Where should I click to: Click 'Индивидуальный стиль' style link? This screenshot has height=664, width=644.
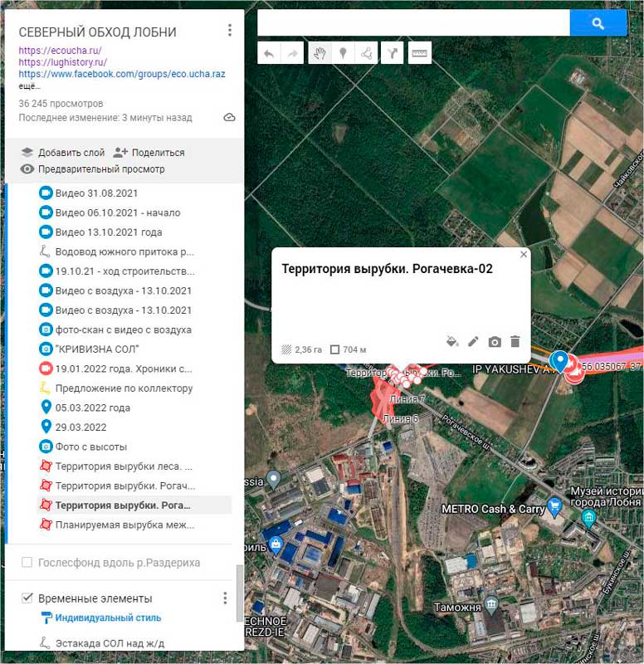coord(108,618)
